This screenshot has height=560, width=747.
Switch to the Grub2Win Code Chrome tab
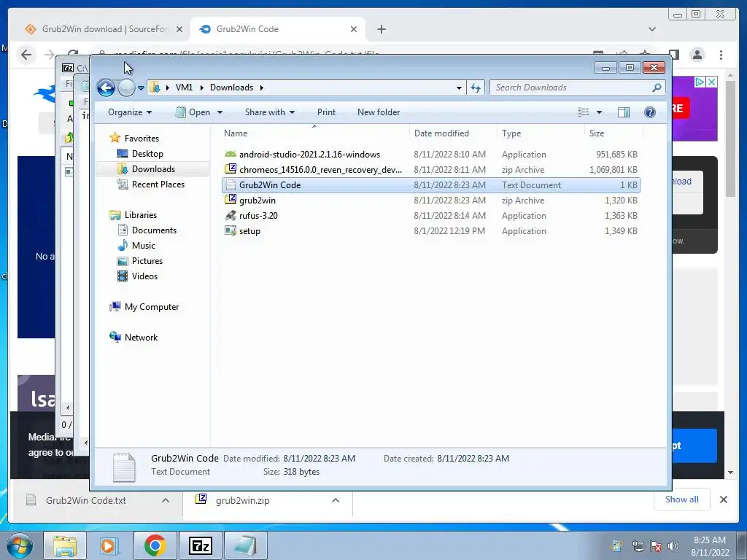coord(278,29)
